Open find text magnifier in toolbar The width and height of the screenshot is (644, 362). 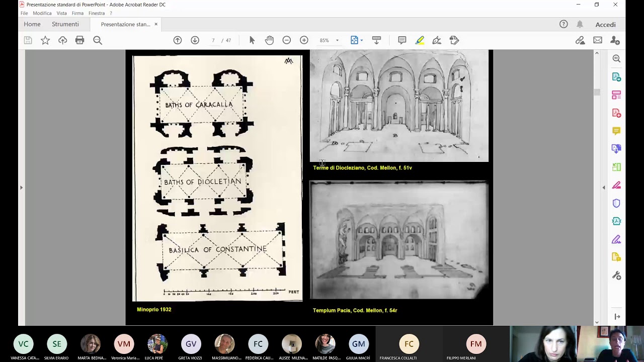(98, 40)
